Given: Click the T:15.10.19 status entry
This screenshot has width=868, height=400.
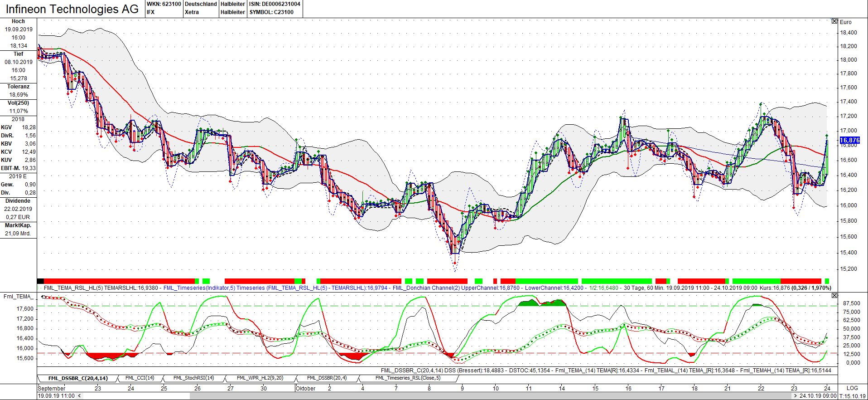Looking at the screenshot, I should point(852,396).
